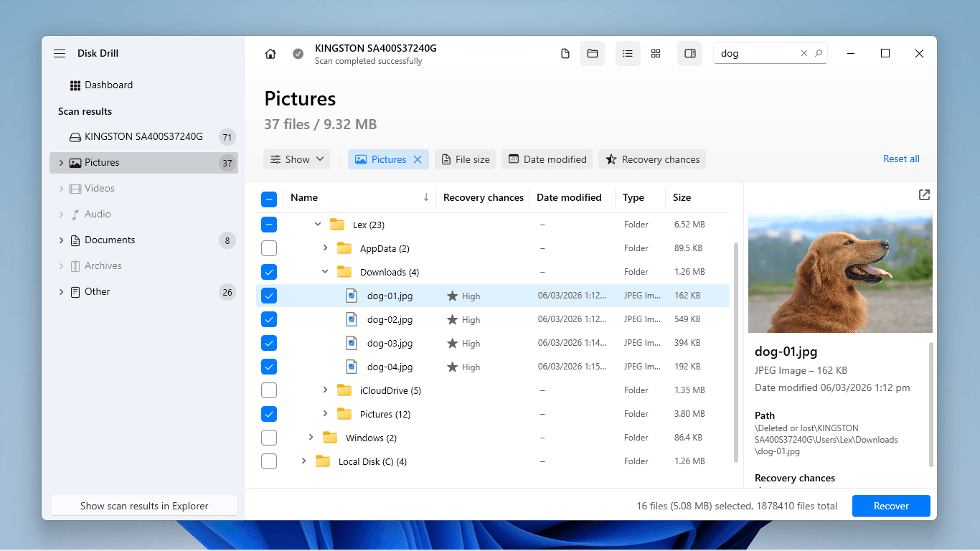This screenshot has width=980, height=551.
Task: Open the hamburger menu beside Disk Drill
Action: [x=60, y=53]
